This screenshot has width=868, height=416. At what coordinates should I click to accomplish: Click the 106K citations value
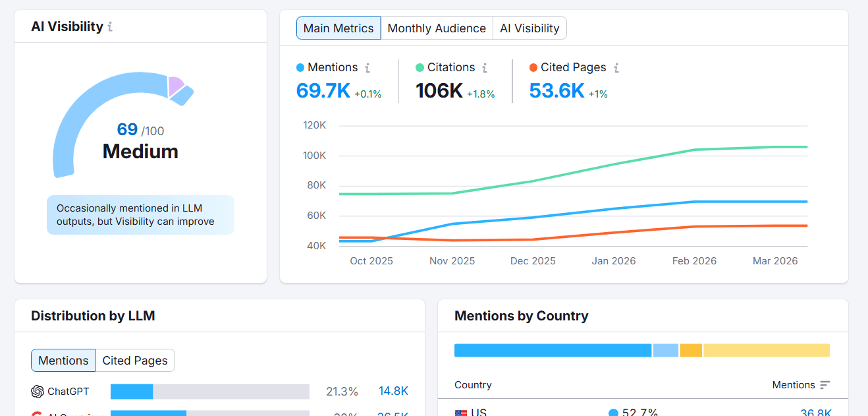tap(439, 91)
